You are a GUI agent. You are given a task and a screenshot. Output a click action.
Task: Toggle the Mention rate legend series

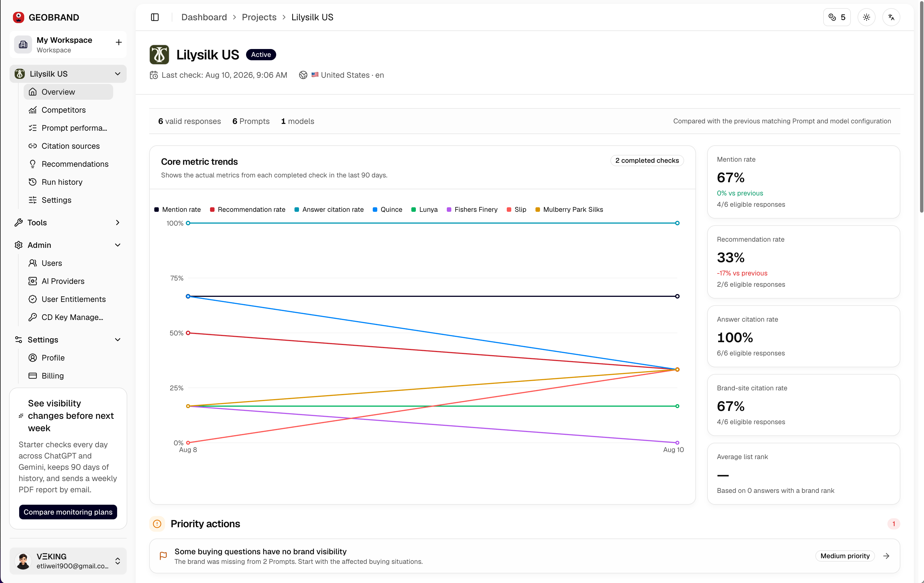pyautogui.click(x=178, y=210)
